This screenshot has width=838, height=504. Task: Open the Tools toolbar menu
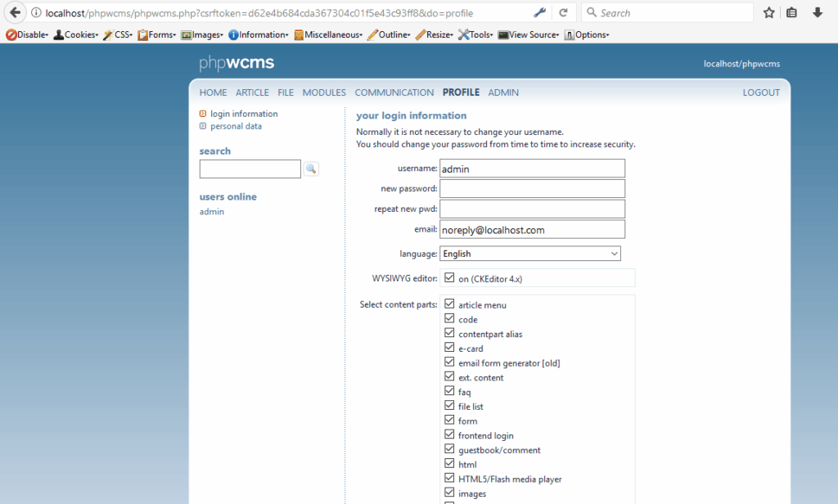click(475, 34)
